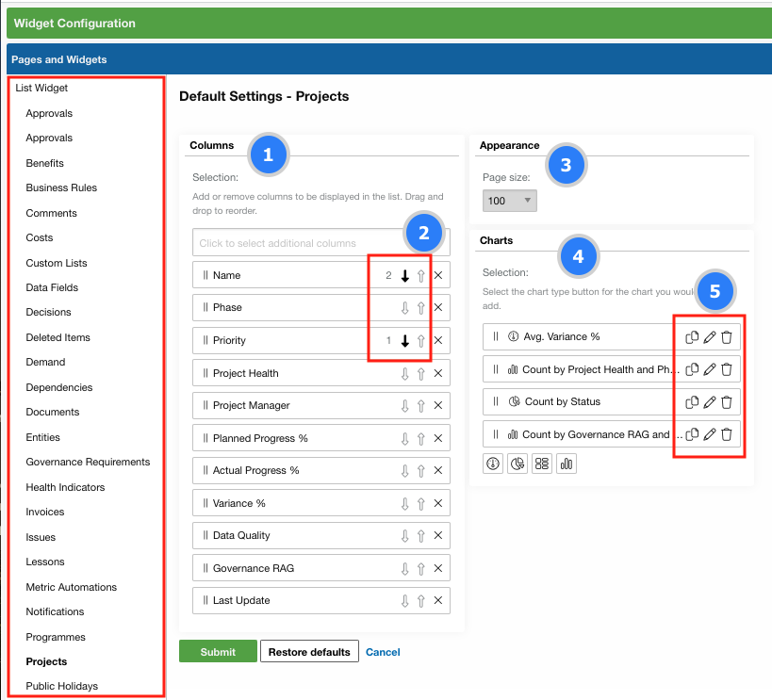
Task: Click the Submit button
Action: (218, 652)
